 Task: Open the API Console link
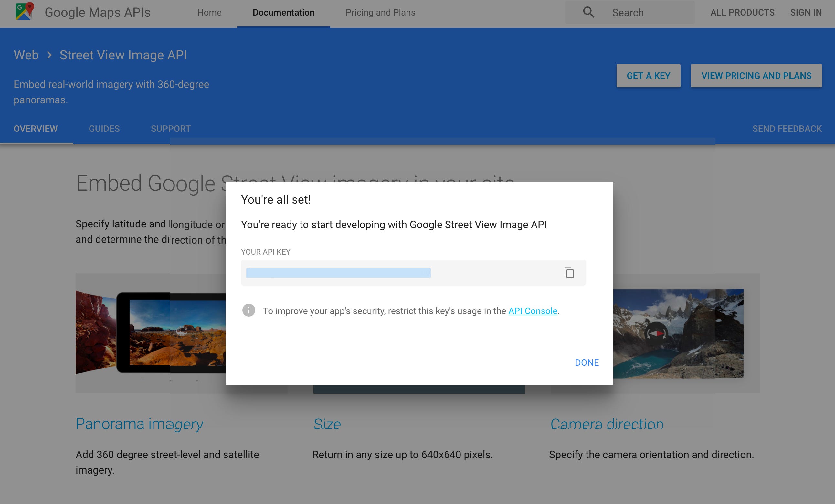533,310
